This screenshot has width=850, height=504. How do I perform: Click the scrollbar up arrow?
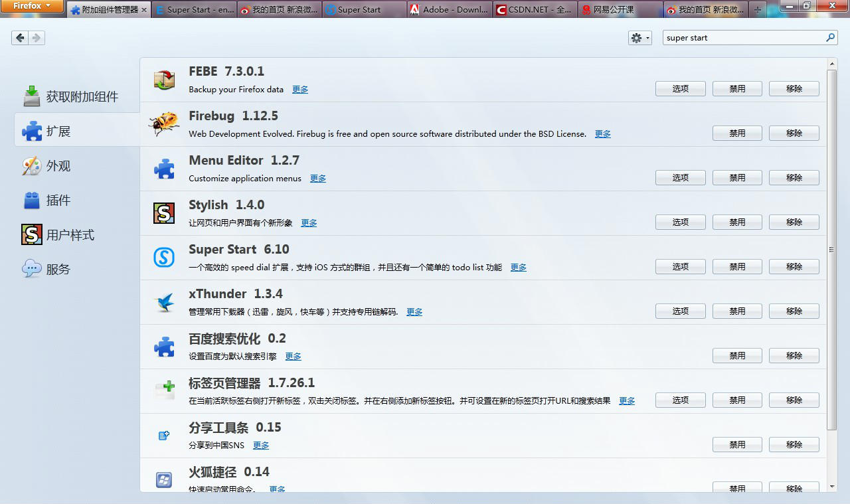(832, 63)
